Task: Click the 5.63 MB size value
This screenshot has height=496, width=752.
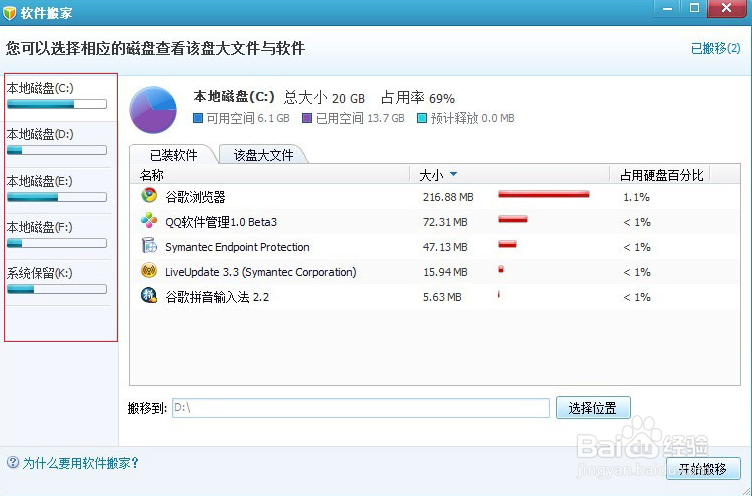Action: pos(442,297)
